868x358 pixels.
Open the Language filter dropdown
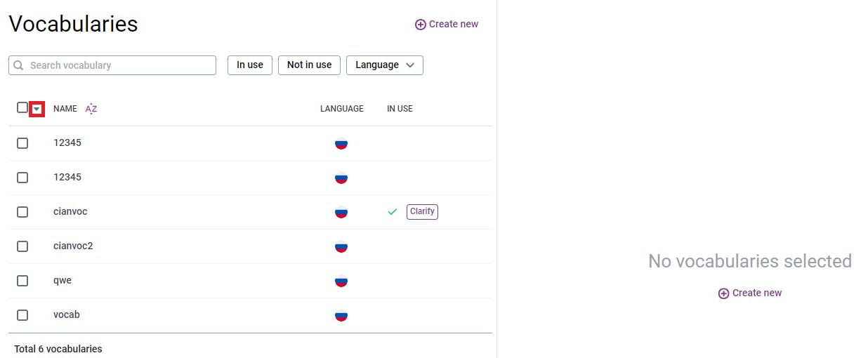[385, 65]
